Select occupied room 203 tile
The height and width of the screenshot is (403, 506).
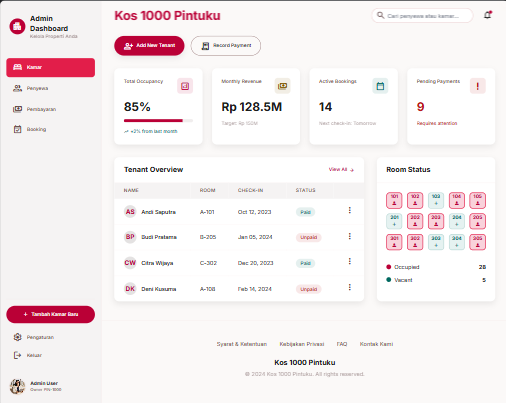click(x=436, y=221)
